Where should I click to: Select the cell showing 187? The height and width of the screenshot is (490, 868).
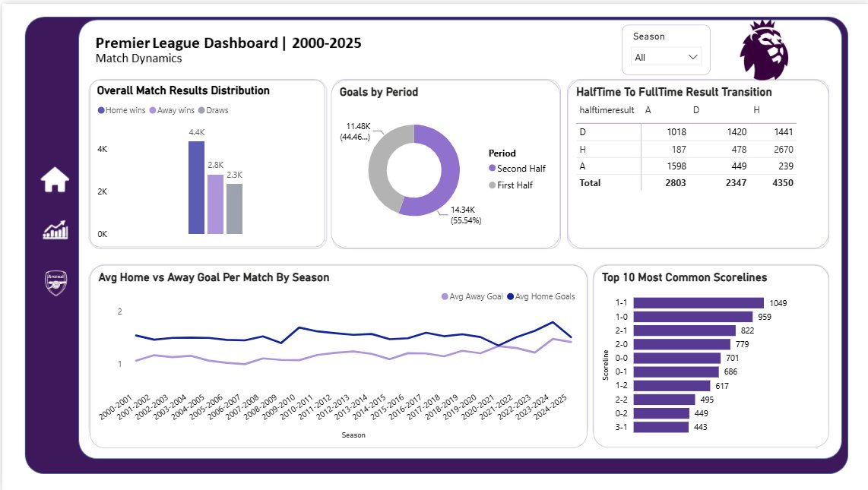pyautogui.click(x=679, y=150)
